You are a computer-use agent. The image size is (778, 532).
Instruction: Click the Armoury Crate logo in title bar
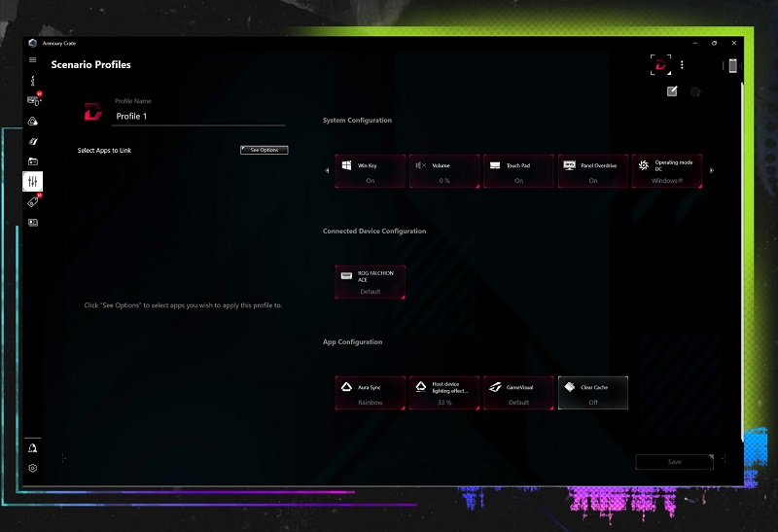click(x=33, y=43)
